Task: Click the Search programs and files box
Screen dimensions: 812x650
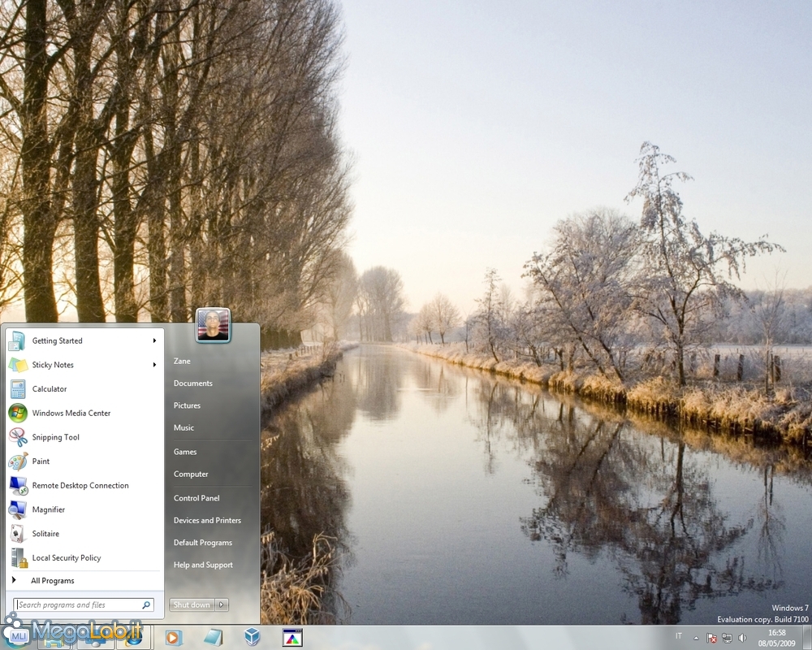Action: tap(78, 605)
